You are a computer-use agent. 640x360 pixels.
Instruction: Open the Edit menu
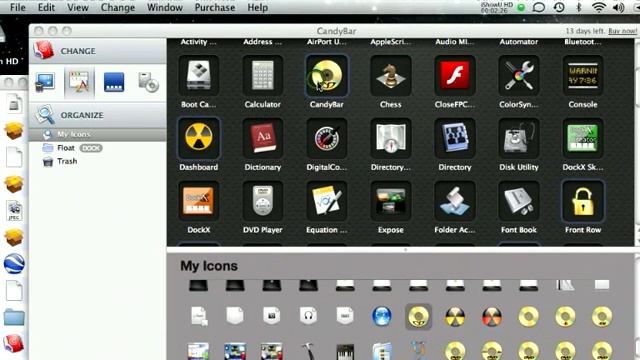coord(46,7)
